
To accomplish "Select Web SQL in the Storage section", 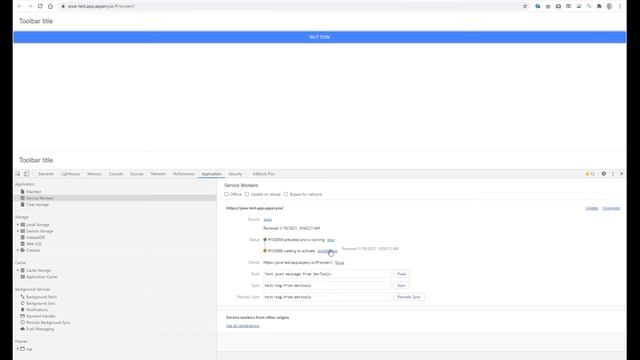I will pos(33,244).
